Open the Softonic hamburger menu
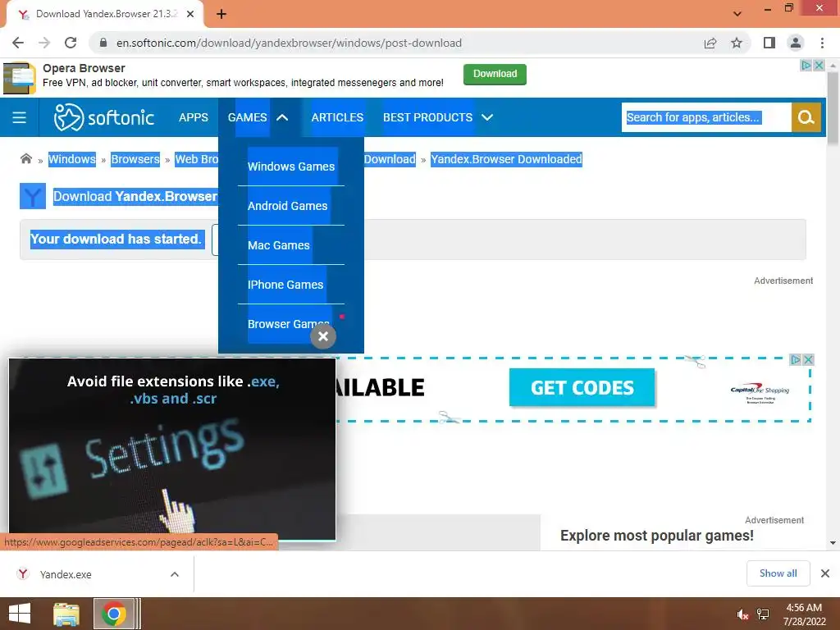The width and height of the screenshot is (840, 630). click(x=20, y=117)
